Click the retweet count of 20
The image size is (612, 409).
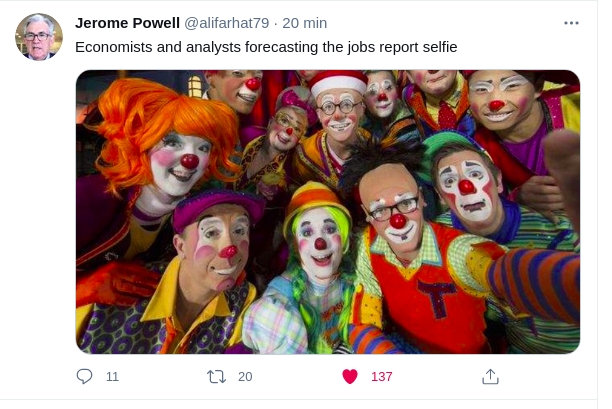[x=245, y=377]
